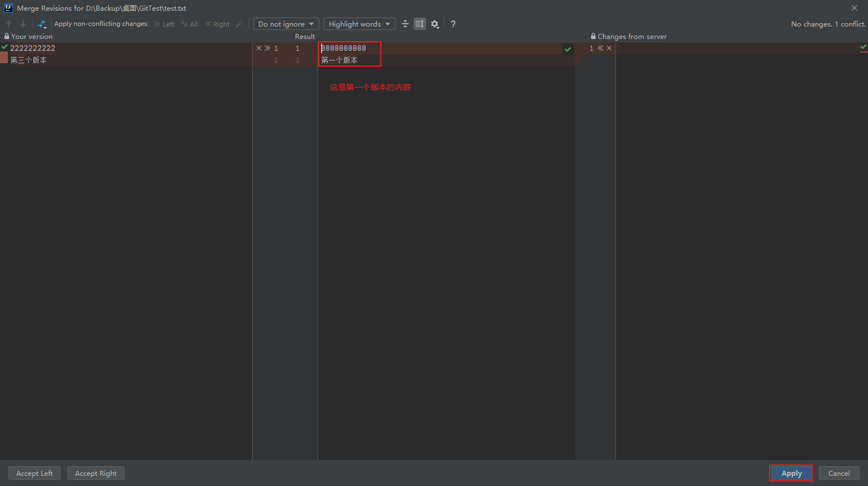Click green checkmark in left pane
Screen dimensions: 868x486
coord(5,47)
